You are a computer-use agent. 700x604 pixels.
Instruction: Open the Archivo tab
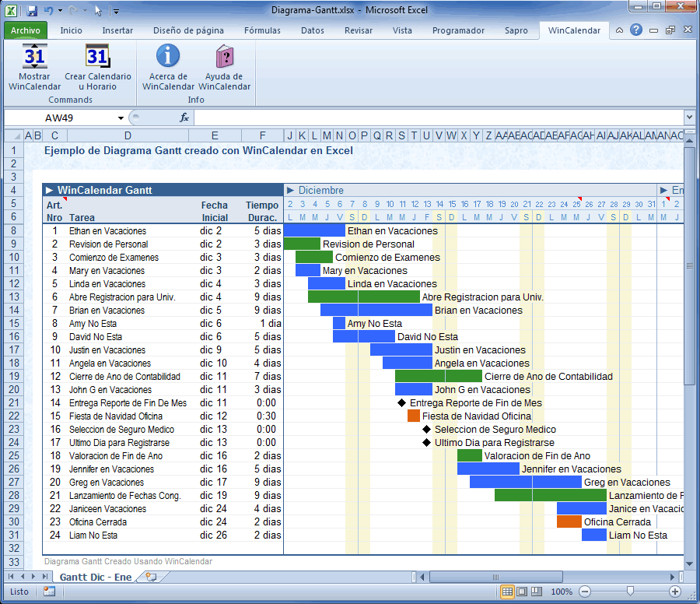tap(26, 30)
